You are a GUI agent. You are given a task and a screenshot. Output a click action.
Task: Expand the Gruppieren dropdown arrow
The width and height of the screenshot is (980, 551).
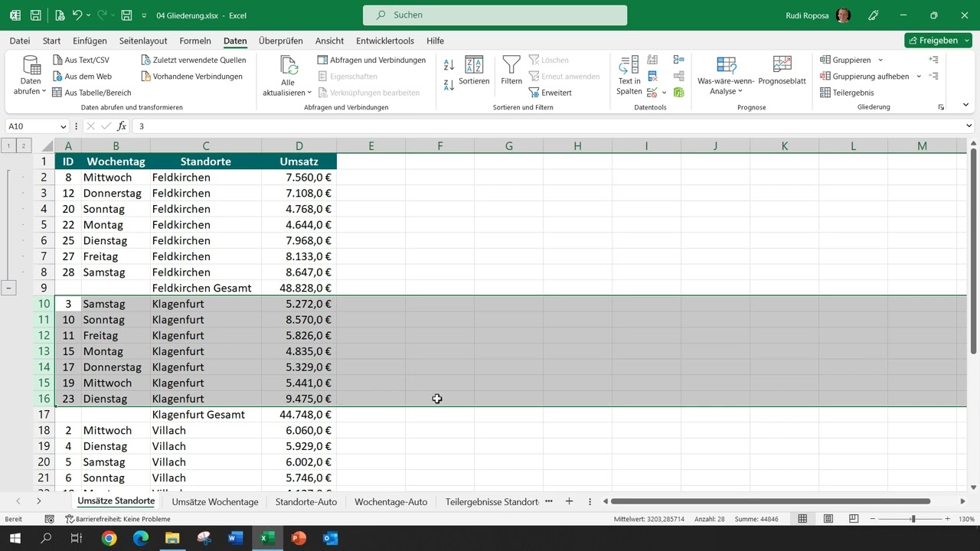[880, 60]
